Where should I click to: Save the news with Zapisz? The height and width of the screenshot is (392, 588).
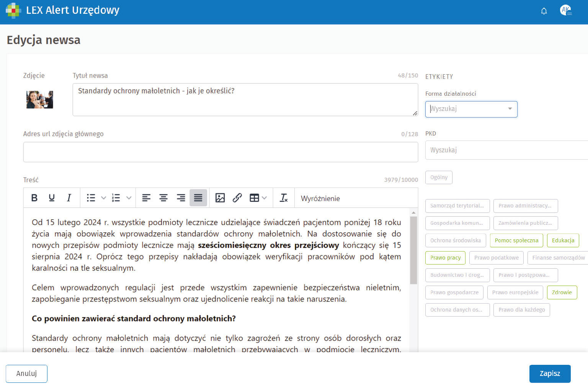click(x=550, y=374)
